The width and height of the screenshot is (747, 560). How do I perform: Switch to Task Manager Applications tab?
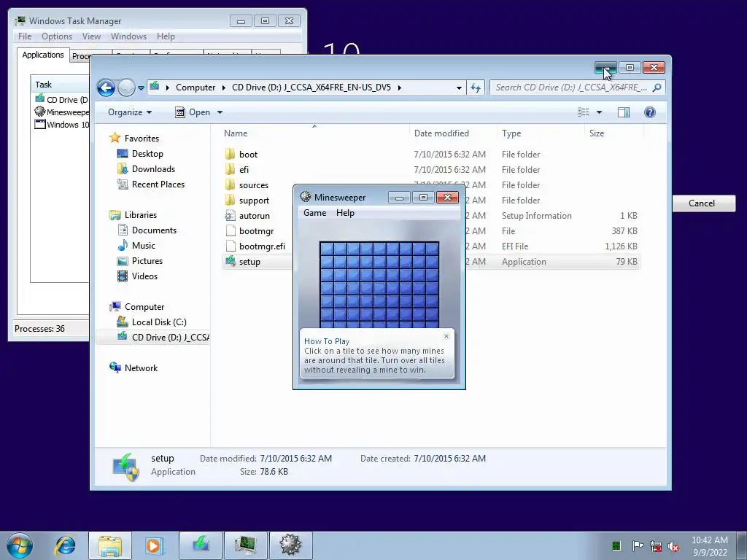(x=43, y=55)
